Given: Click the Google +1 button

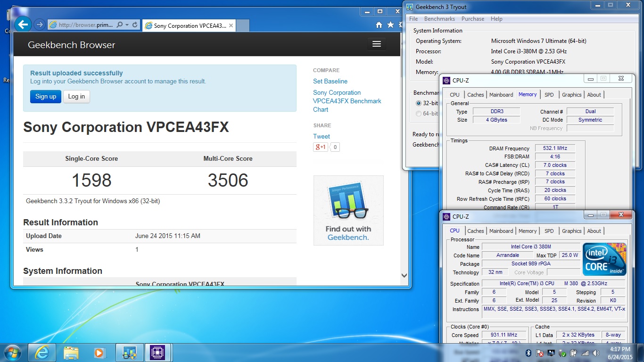Looking at the screenshot, I should tap(320, 147).
